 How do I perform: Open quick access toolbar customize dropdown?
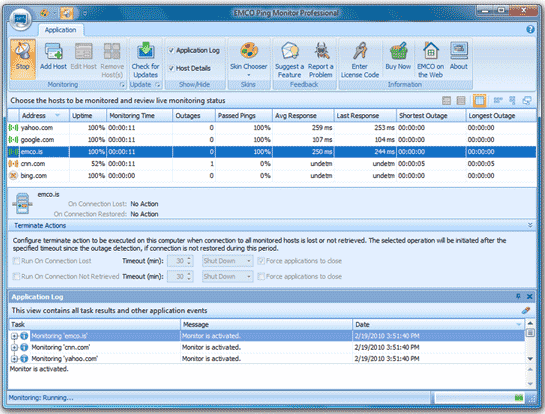[x=85, y=14]
